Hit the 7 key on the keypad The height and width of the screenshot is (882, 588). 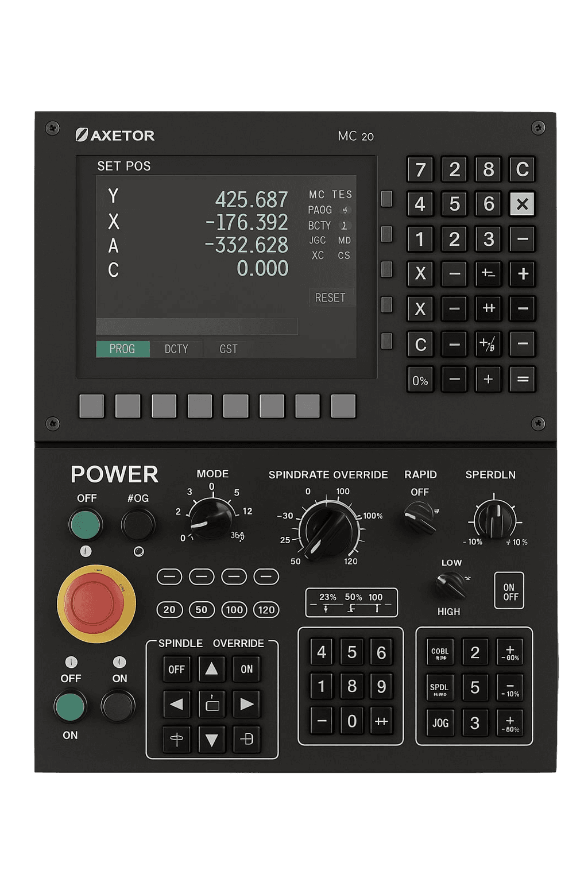click(420, 169)
